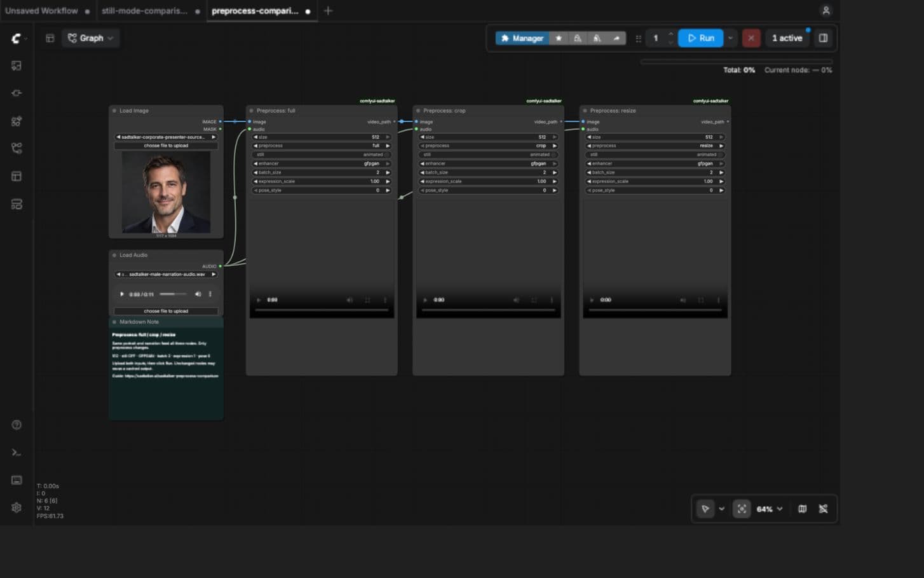This screenshot has width=924, height=578.
Task: Toggle the right side panel icon
Action: point(823,38)
